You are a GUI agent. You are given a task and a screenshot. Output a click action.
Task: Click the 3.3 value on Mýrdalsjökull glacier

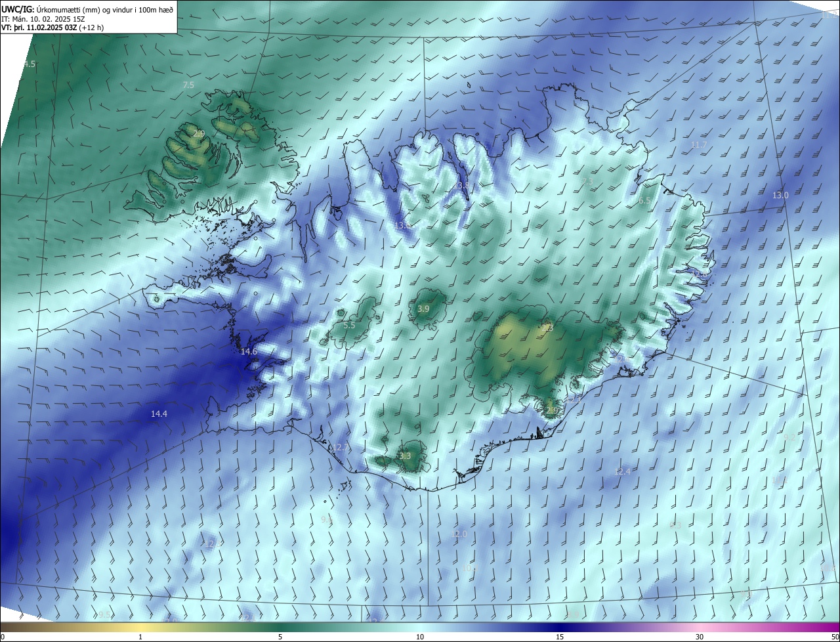click(x=405, y=456)
